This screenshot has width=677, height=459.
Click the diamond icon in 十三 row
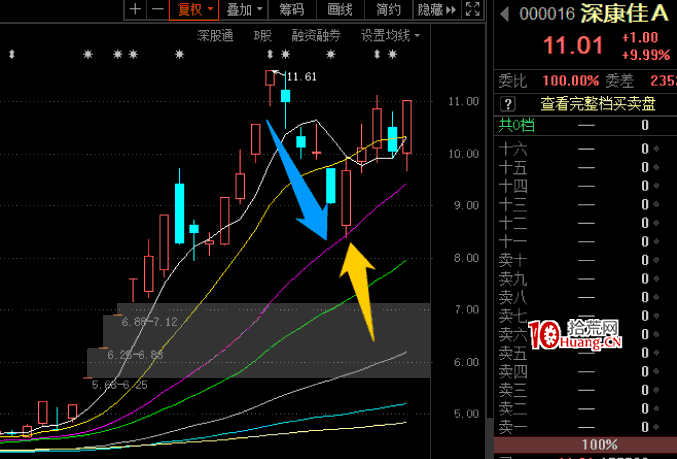[656, 204]
